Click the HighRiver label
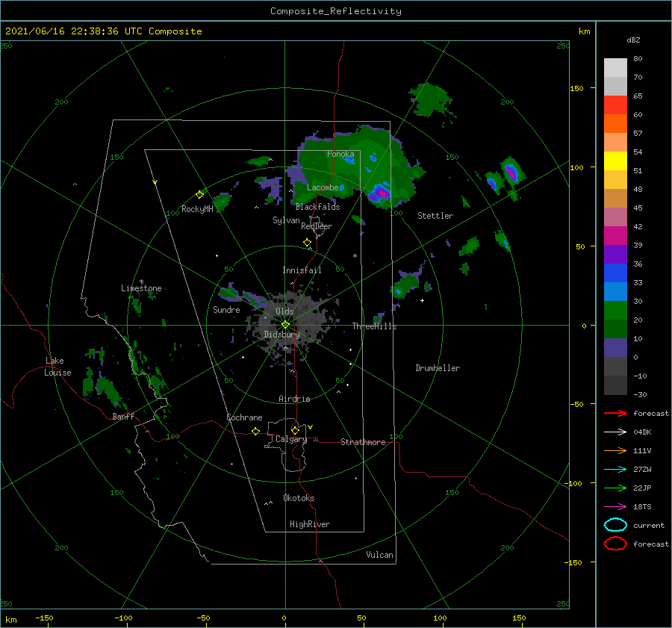 point(310,524)
